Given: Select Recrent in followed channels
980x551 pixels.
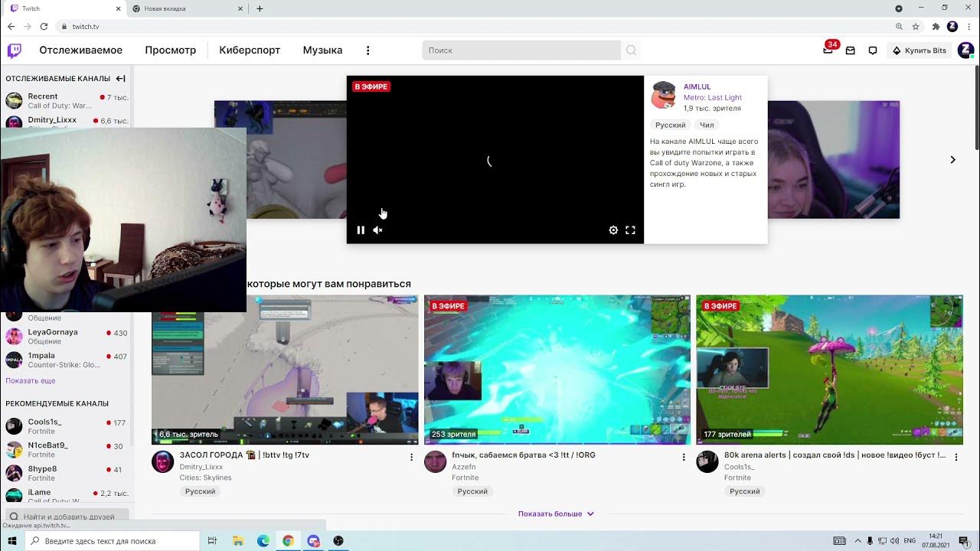Looking at the screenshot, I should tap(67, 101).
